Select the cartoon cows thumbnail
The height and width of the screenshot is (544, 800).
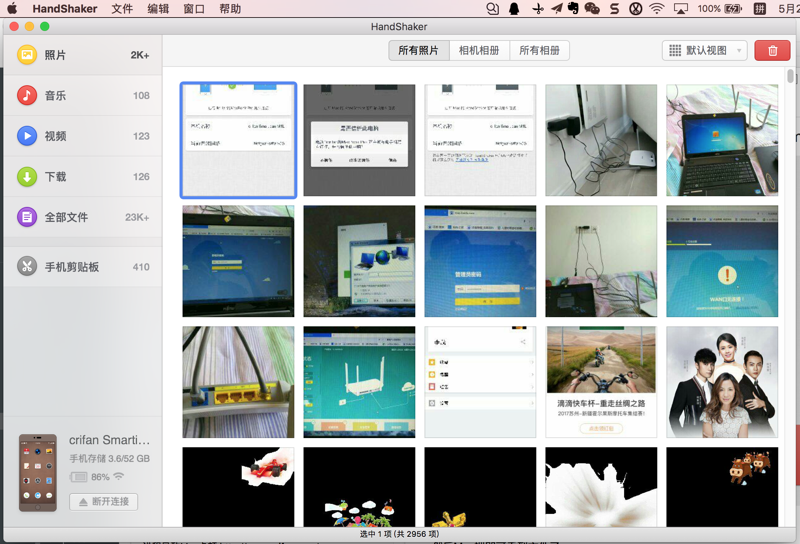coord(722,487)
